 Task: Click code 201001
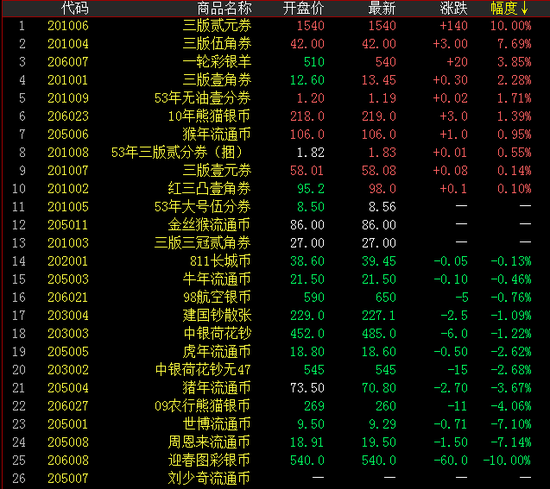68,80
